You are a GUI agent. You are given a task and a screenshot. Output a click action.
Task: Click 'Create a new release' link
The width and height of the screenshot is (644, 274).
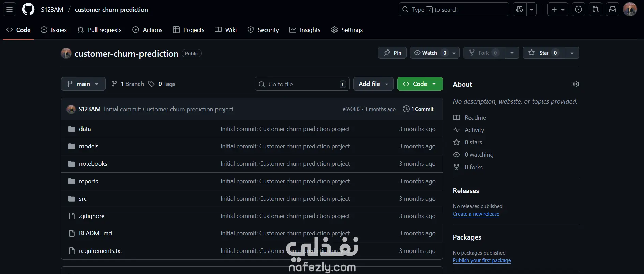(476, 214)
